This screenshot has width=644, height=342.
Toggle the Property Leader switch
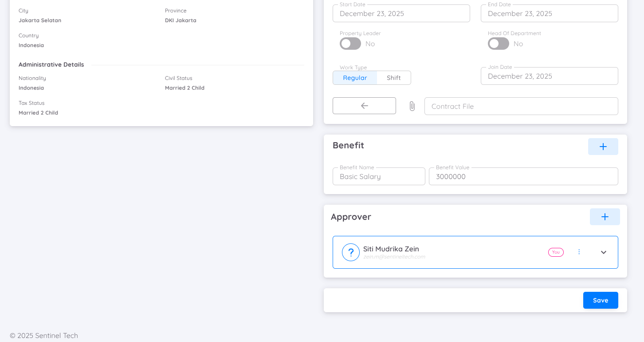[x=350, y=44]
